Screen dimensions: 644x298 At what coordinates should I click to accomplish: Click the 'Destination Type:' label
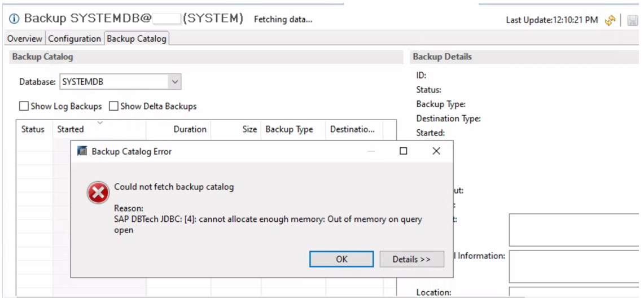pyautogui.click(x=449, y=119)
